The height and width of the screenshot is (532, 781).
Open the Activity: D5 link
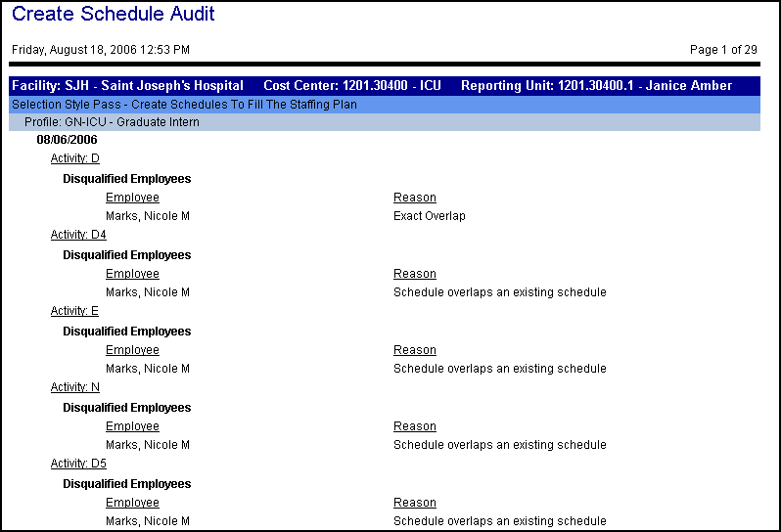tap(78, 464)
